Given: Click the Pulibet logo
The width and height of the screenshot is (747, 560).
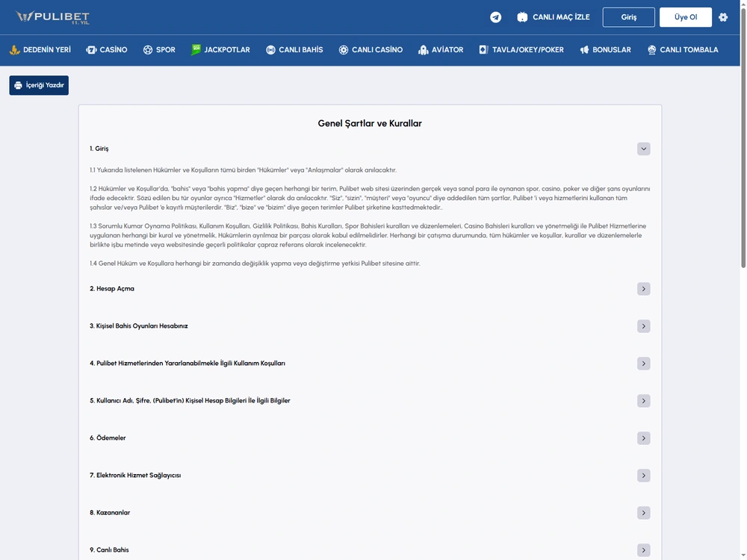Looking at the screenshot, I should (x=52, y=17).
